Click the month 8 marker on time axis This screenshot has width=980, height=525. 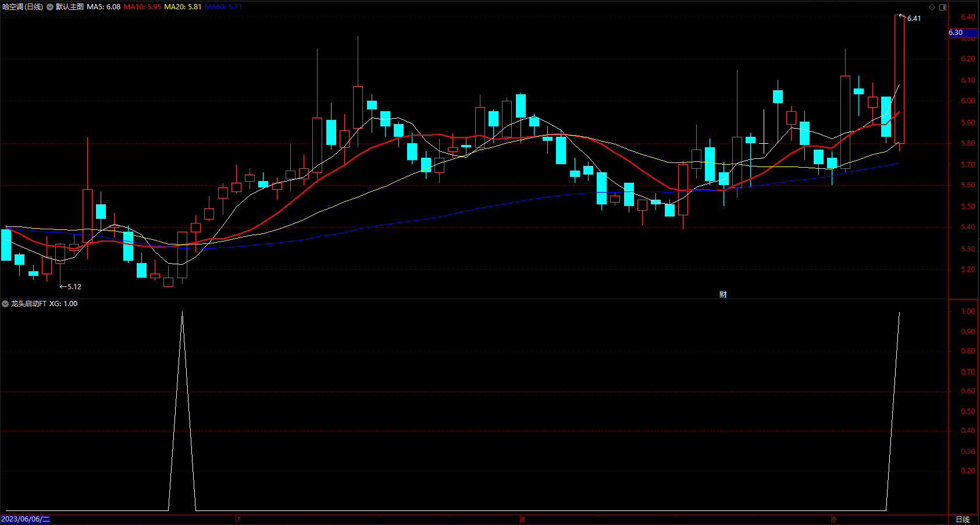pos(522,520)
